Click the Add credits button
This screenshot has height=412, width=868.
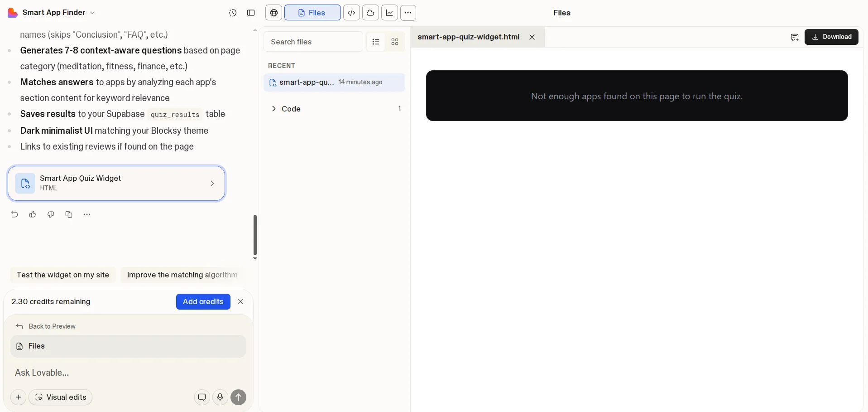click(x=203, y=301)
